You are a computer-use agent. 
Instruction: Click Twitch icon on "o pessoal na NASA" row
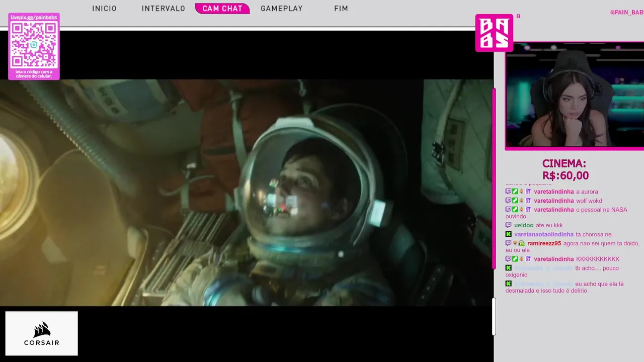point(508,210)
